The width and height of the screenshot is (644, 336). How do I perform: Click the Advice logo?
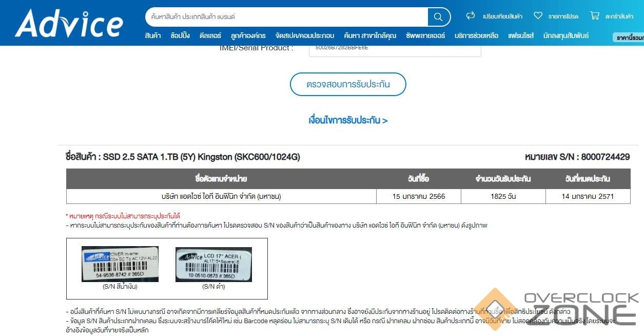tap(69, 23)
